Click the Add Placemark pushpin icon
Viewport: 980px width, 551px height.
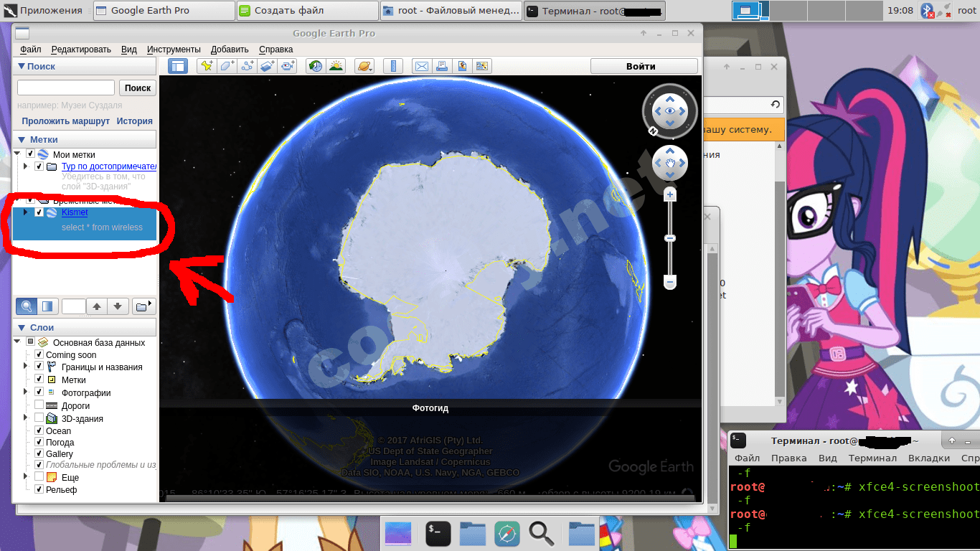[207, 66]
